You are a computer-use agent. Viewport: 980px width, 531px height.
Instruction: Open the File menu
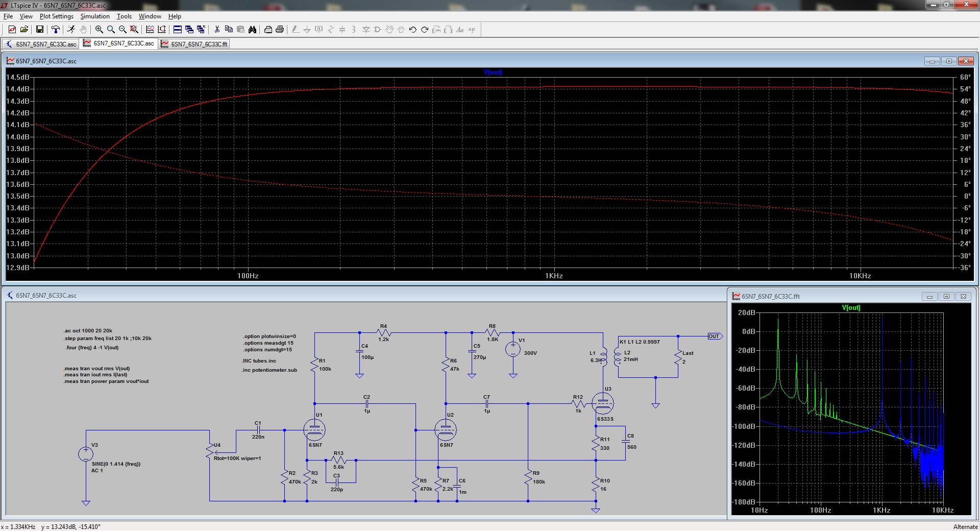click(8, 16)
